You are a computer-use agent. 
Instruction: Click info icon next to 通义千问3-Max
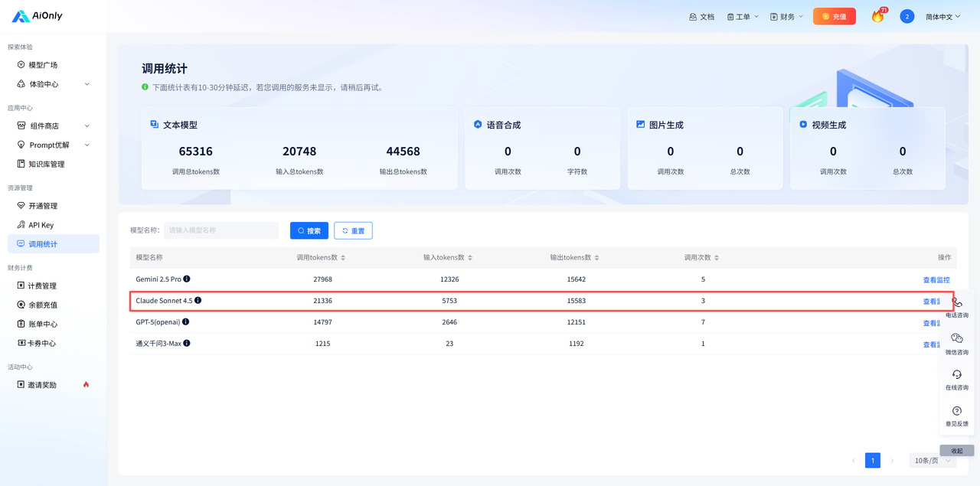[187, 344]
